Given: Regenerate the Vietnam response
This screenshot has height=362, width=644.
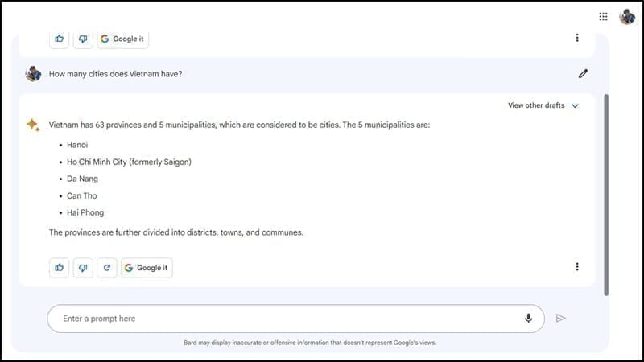Looking at the screenshot, I should click(106, 268).
